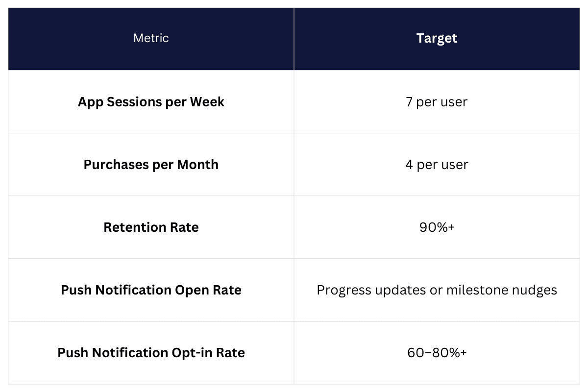Click the Push Notification Open Rate label
Image resolution: width=588 pixels, height=392 pixels.
pos(151,290)
